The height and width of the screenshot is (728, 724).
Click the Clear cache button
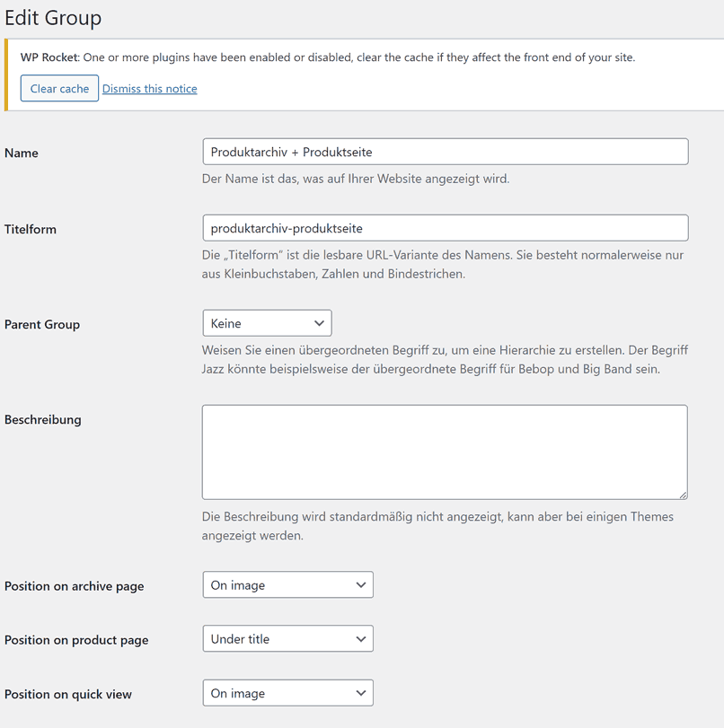coord(59,89)
